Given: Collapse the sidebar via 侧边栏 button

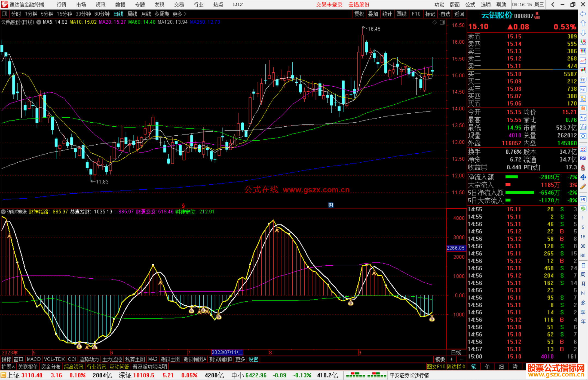Looking at the screenshot, I should pyautogui.click(x=456, y=367).
